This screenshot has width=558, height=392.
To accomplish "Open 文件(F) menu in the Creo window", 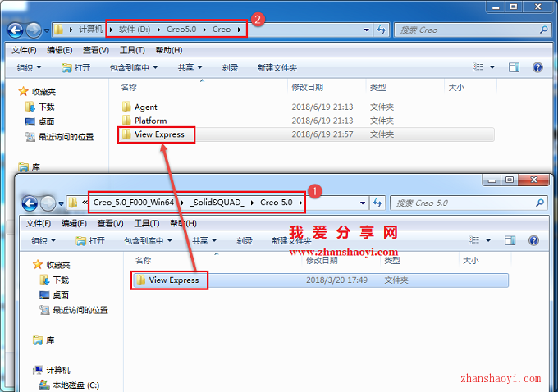I will (24, 50).
